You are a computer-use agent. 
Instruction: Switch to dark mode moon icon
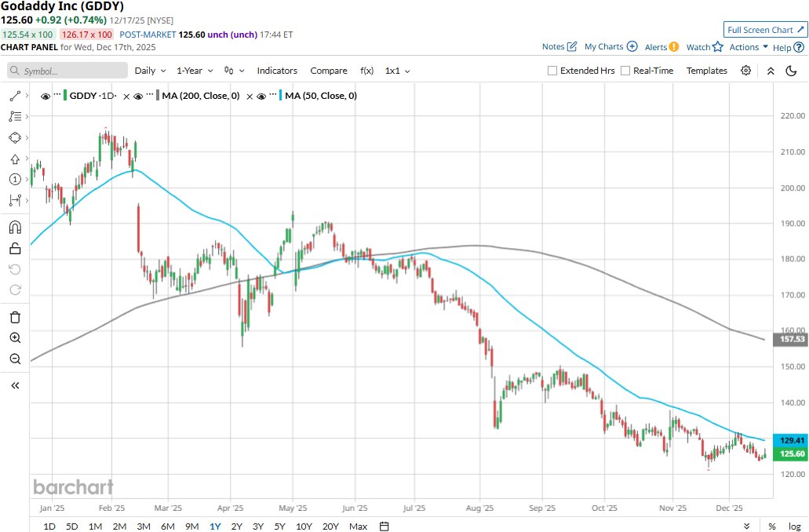click(x=791, y=71)
